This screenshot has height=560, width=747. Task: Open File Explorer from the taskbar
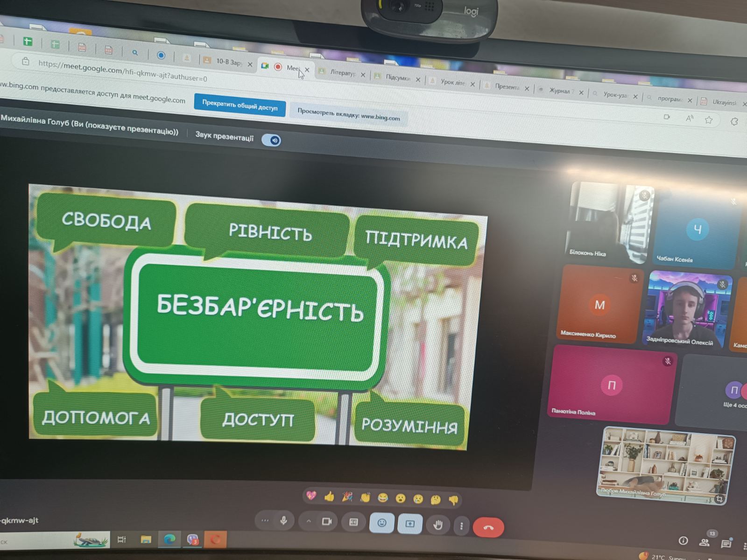click(146, 539)
